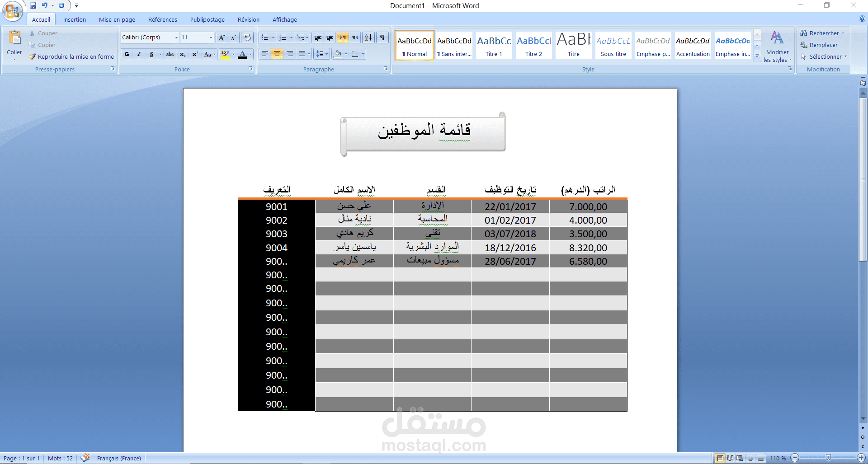Screen dimensions: 868x464
Task: Apply bulleted list
Action: point(265,37)
